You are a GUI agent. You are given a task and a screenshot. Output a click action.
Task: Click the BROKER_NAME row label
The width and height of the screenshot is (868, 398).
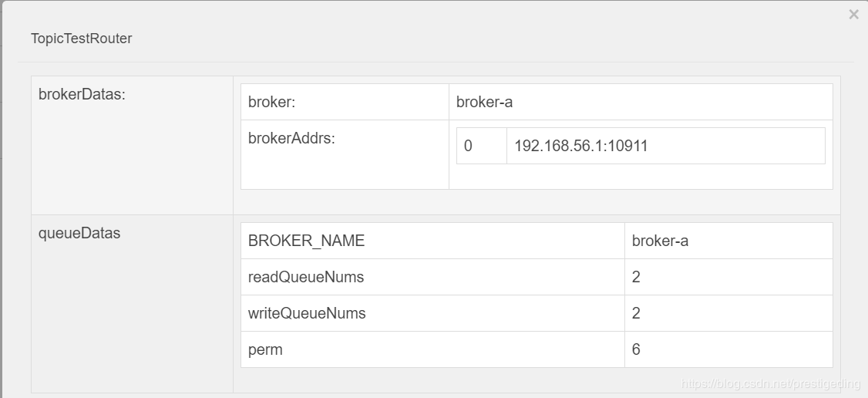coord(306,241)
